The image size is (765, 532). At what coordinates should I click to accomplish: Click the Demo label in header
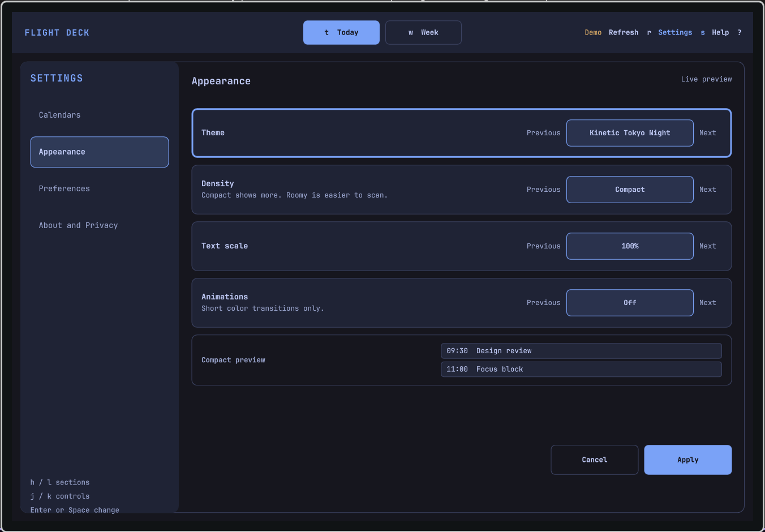click(593, 32)
